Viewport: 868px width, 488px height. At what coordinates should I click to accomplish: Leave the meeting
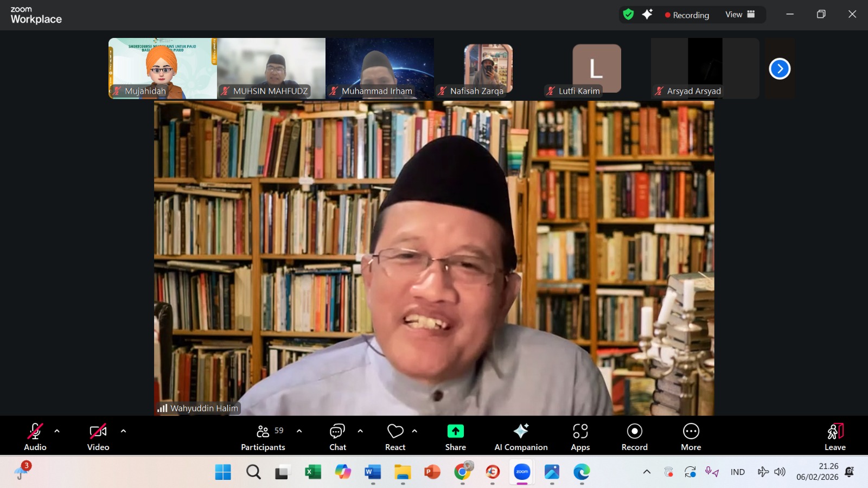(x=835, y=436)
